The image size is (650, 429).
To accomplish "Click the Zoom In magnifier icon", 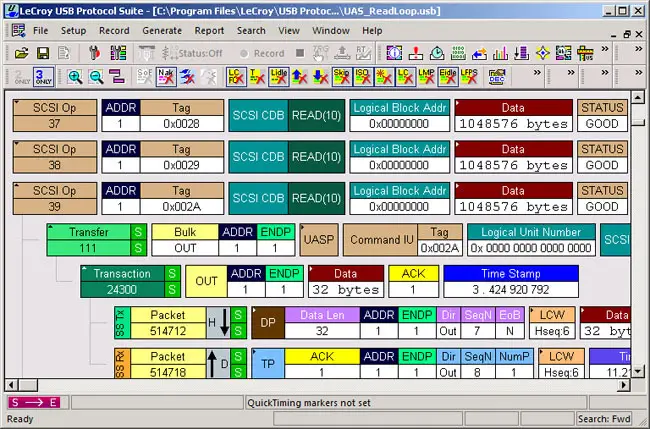I will [x=75, y=77].
